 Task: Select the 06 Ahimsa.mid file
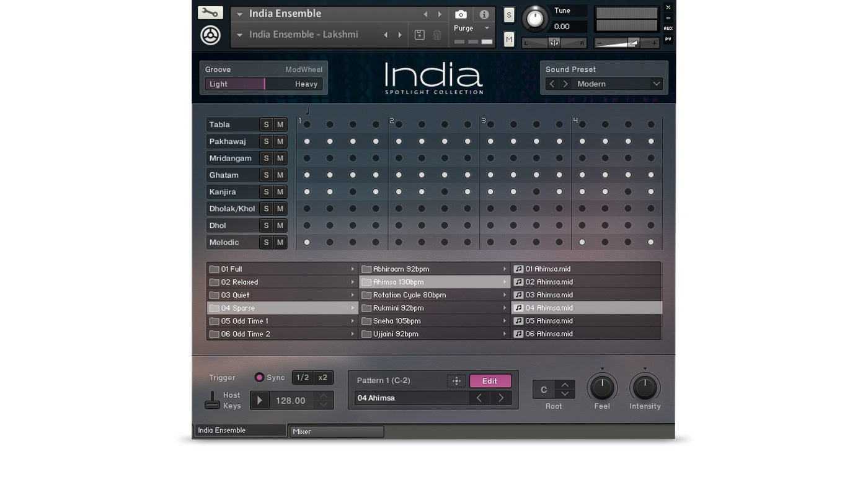587,334
